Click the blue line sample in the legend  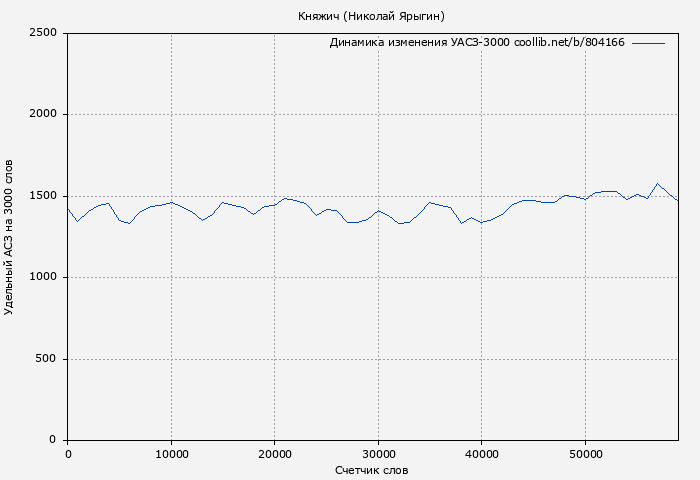point(648,43)
